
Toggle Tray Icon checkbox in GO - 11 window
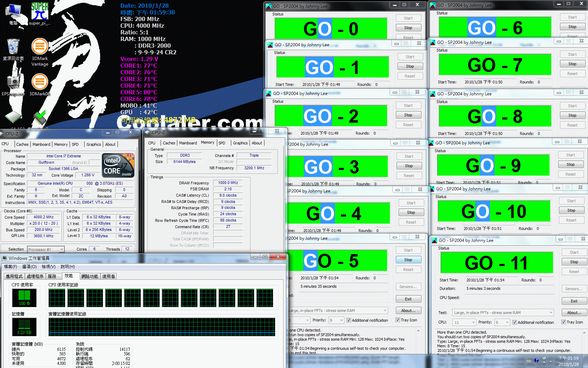563,322
